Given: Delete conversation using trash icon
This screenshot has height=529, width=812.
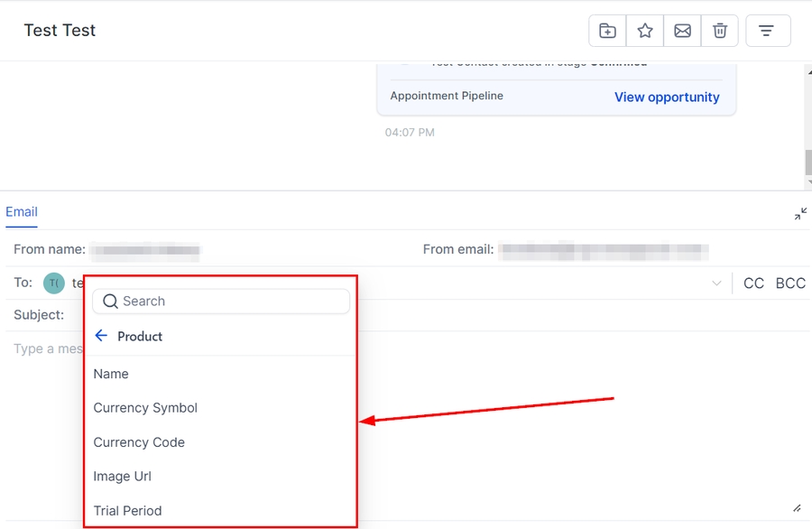Looking at the screenshot, I should [720, 31].
